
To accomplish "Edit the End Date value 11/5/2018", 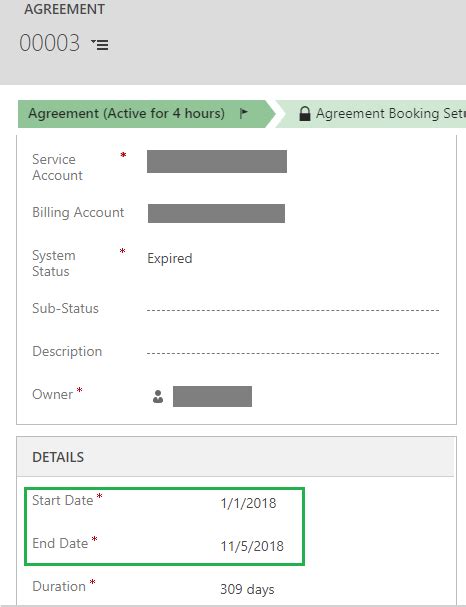I will [x=252, y=546].
